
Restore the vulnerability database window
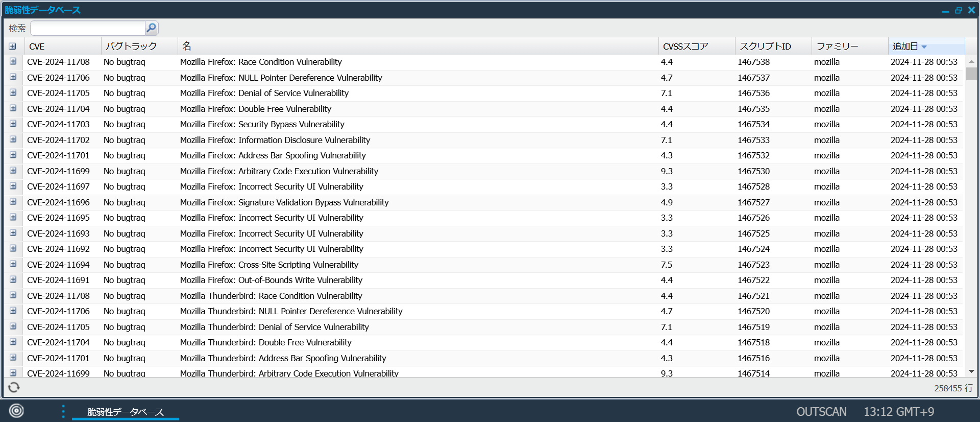coord(959,10)
